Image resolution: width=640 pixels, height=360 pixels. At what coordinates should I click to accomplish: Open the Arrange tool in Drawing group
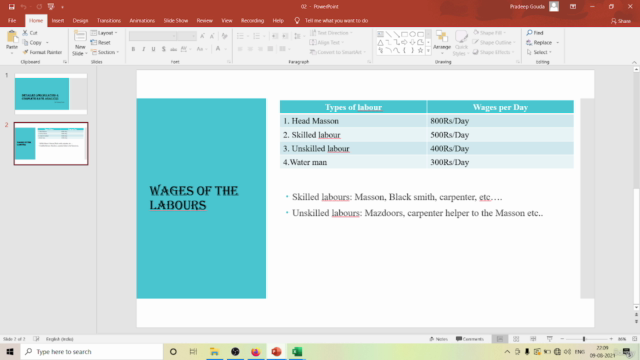[x=442, y=43]
